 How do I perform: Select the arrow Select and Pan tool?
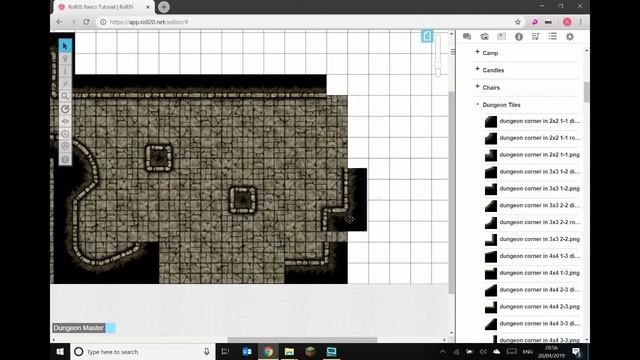tap(65, 46)
